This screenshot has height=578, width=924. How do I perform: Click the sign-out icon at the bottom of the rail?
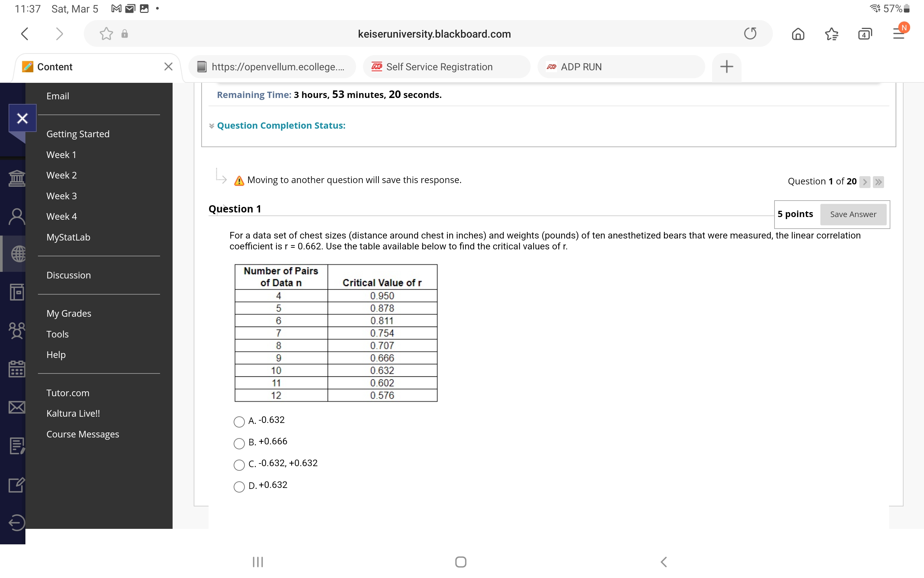coord(16,523)
